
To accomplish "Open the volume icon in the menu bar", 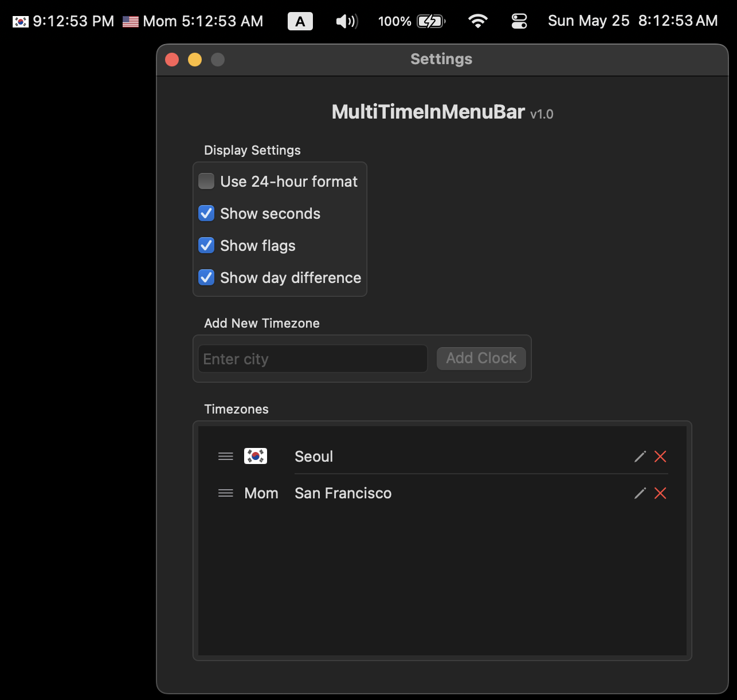I will pos(346,21).
